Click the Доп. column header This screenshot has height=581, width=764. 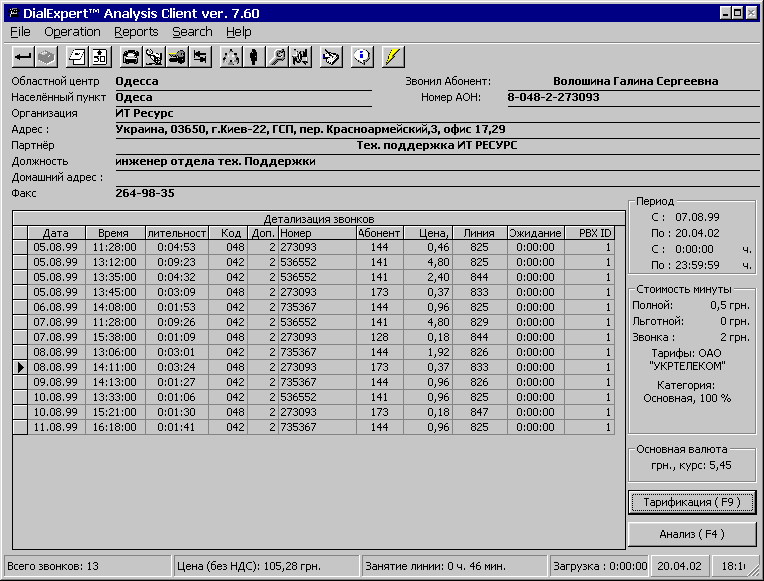coord(263,233)
